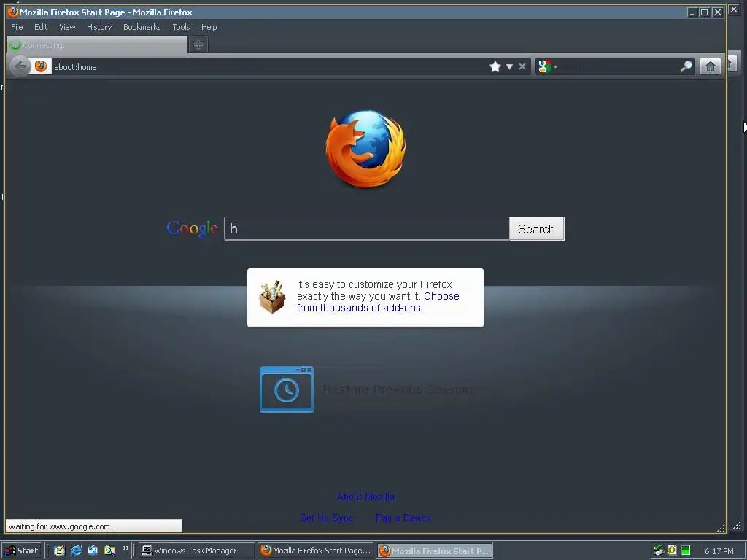Click the green CPU meter tray icon
This screenshot has height=560, width=747.
tap(686, 551)
